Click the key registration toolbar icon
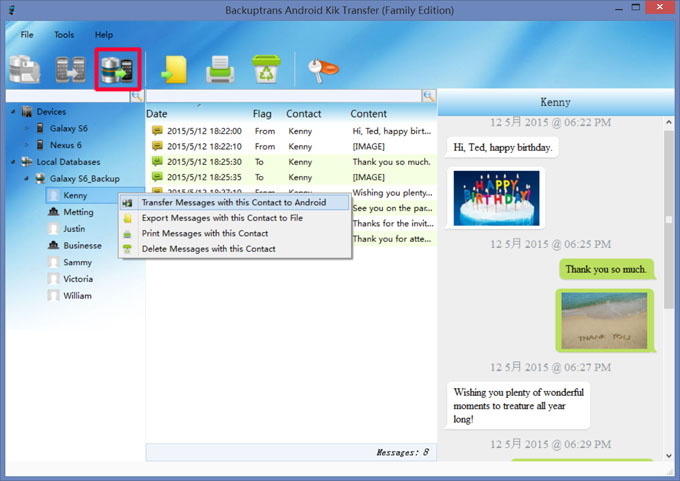Image resolution: width=680 pixels, height=481 pixels. (x=322, y=70)
